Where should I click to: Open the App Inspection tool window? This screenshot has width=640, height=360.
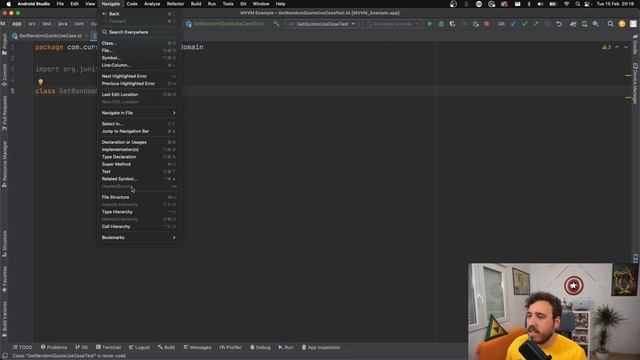tap(321, 347)
